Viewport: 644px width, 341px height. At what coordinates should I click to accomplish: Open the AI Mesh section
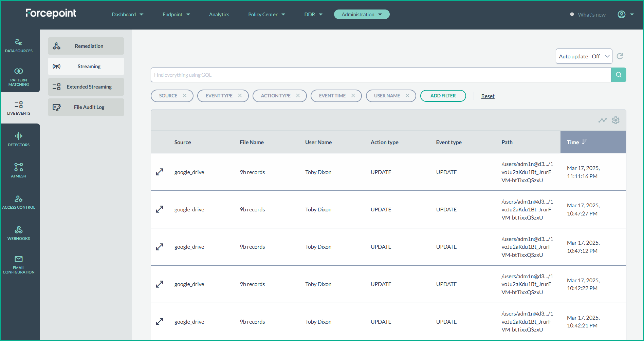tap(19, 170)
